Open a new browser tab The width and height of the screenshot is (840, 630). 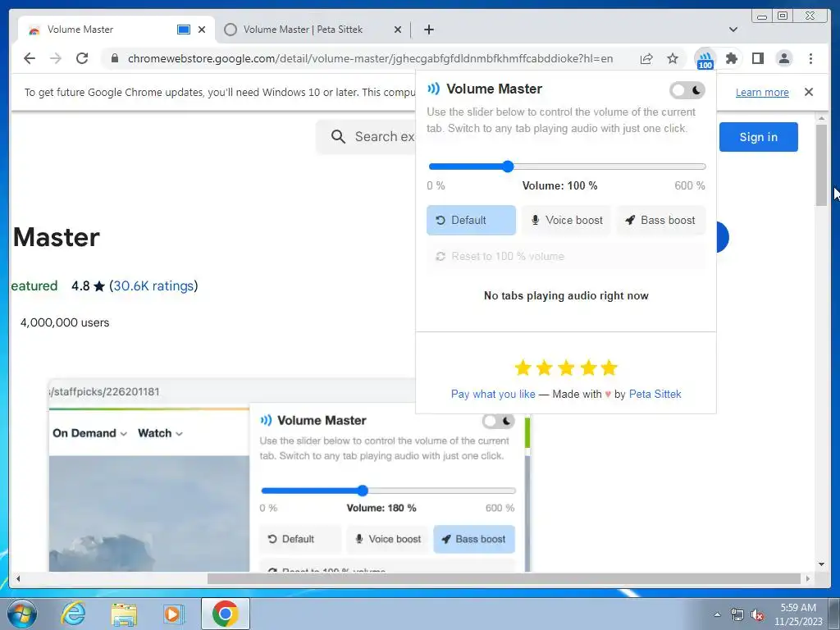click(x=428, y=30)
